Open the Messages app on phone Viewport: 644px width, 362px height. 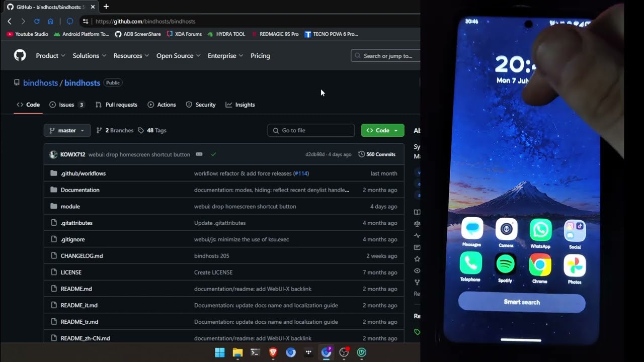[x=472, y=229]
